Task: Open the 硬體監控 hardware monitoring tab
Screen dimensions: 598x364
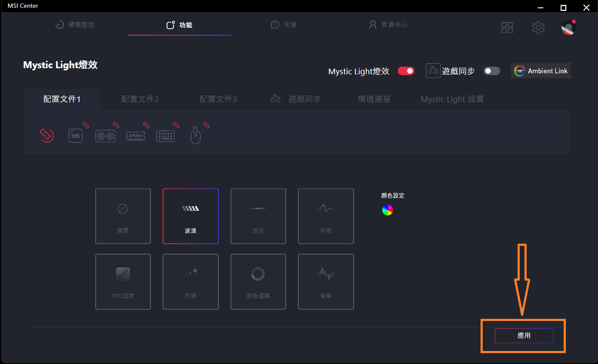Action: point(75,25)
